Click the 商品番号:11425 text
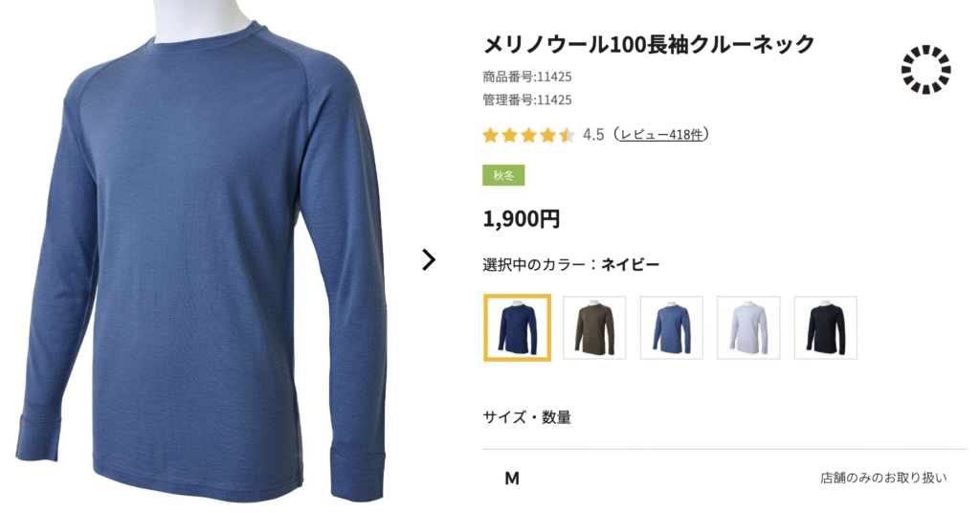The height and width of the screenshot is (513, 980). pyautogui.click(x=527, y=77)
